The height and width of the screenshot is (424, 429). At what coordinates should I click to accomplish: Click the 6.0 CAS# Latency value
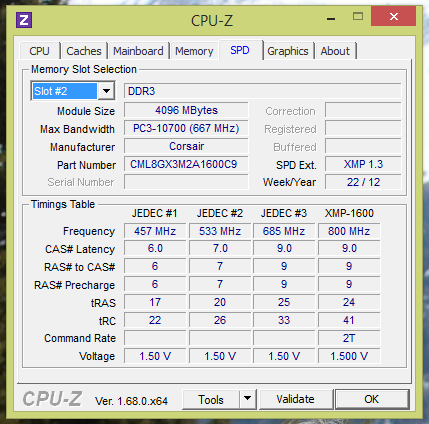pos(155,249)
